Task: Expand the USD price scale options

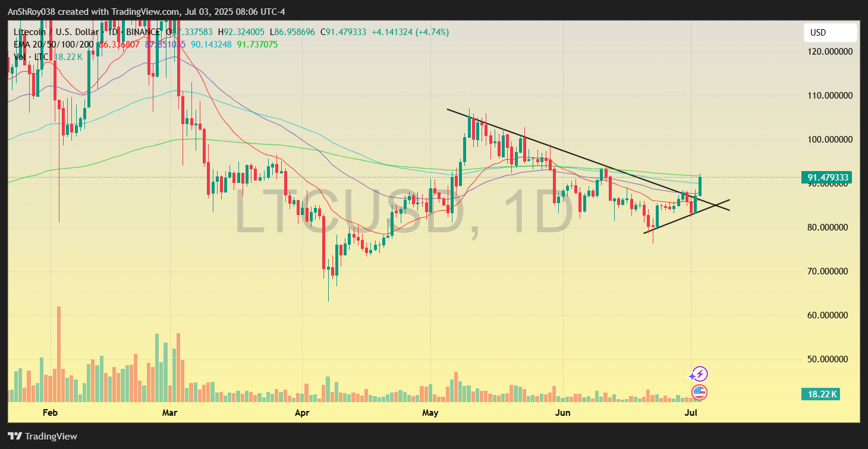Action: click(x=830, y=32)
